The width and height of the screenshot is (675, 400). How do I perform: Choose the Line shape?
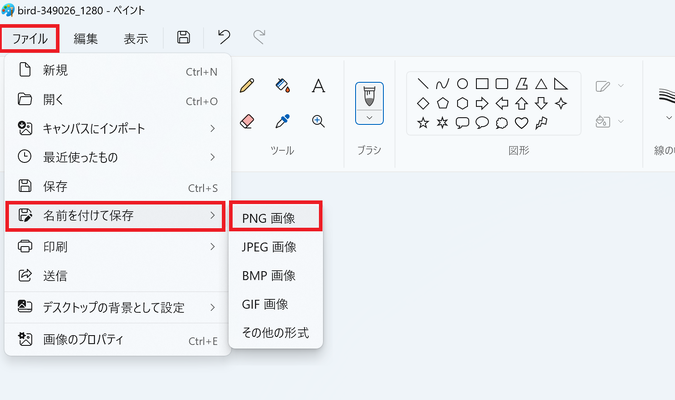pyautogui.click(x=423, y=84)
